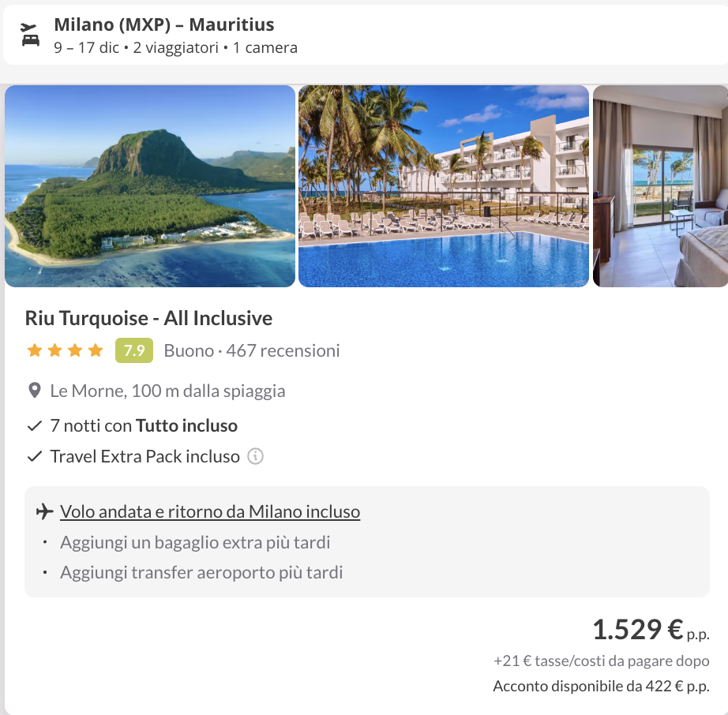728x715 pixels.
Task: Click the location pin icon near Le Morne
Action: (35, 391)
